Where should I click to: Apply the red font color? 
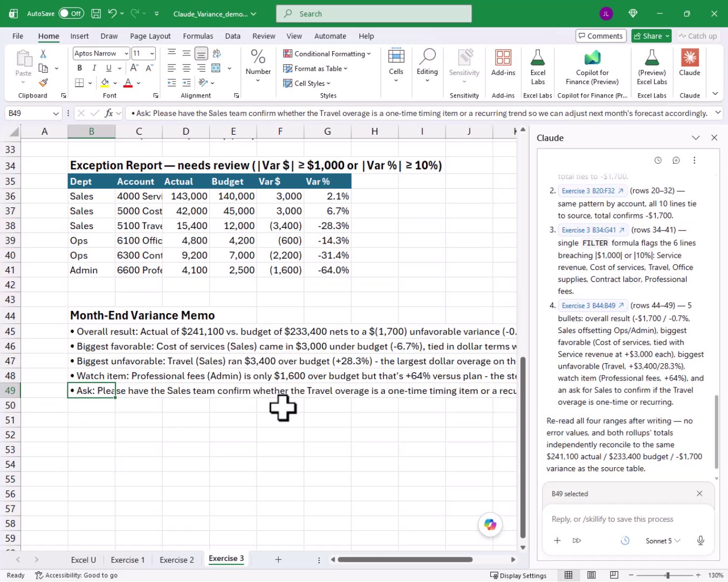(x=128, y=83)
